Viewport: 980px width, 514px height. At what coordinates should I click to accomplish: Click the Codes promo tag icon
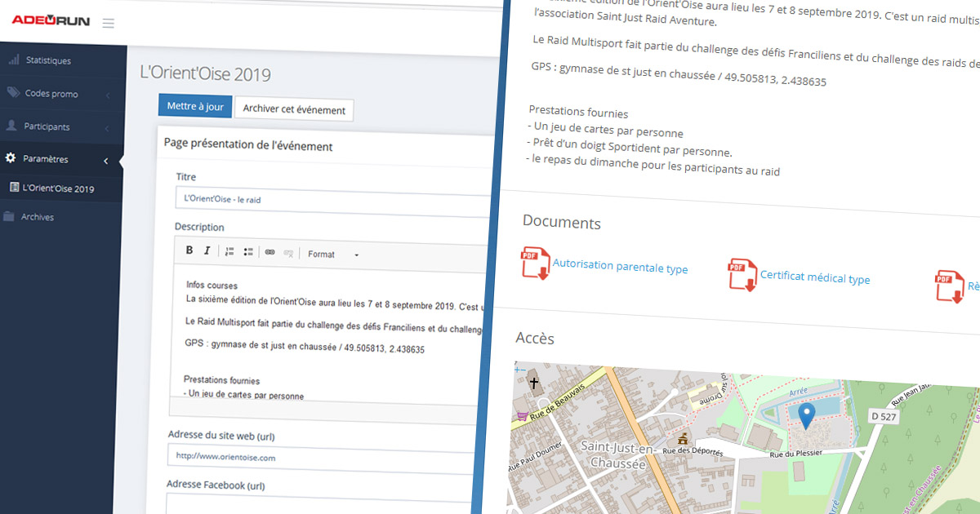pyautogui.click(x=12, y=92)
